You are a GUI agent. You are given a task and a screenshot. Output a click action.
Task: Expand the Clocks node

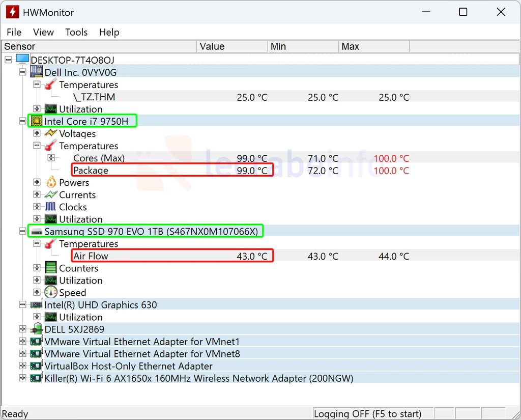(37, 207)
